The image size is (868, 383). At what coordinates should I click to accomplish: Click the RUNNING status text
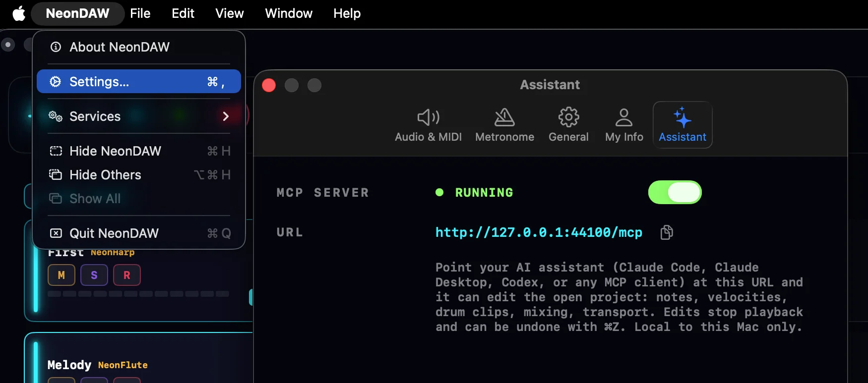(x=484, y=192)
